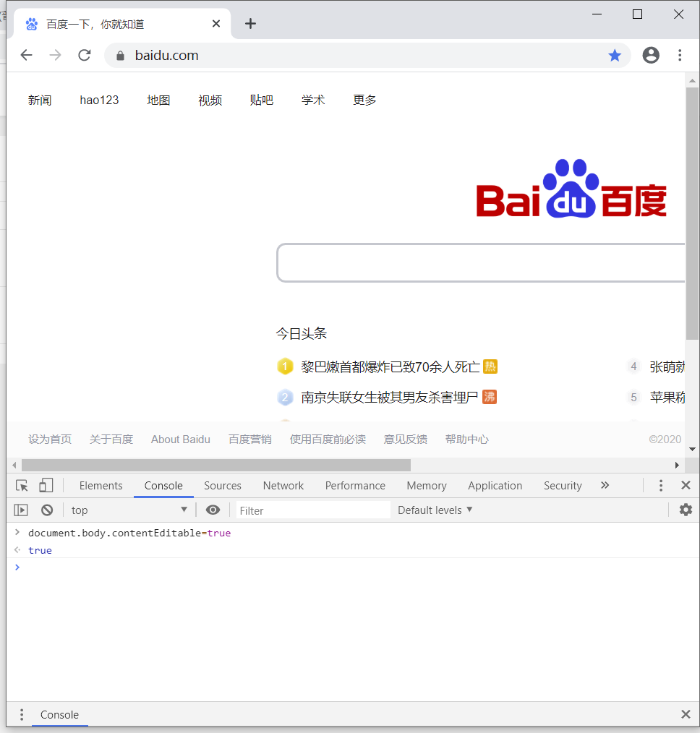
Task: Create a live expression with the eye icon
Action: pos(213,510)
